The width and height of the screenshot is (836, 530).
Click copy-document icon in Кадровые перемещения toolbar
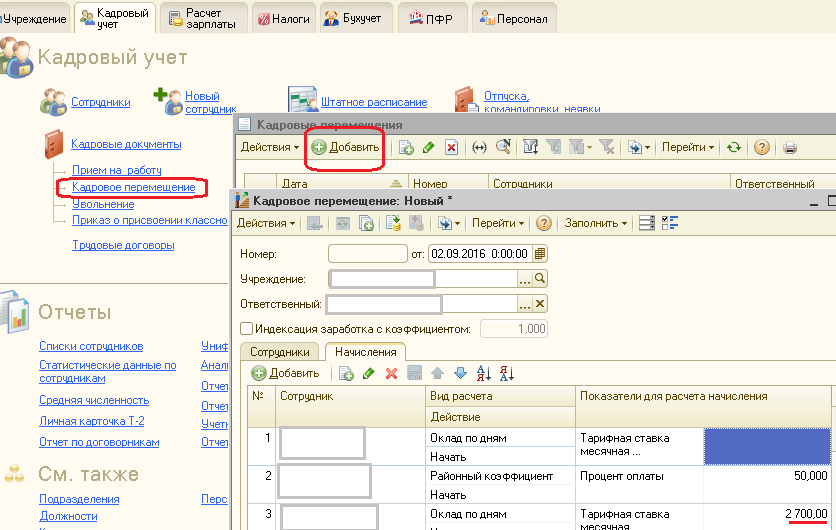[406, 147]
